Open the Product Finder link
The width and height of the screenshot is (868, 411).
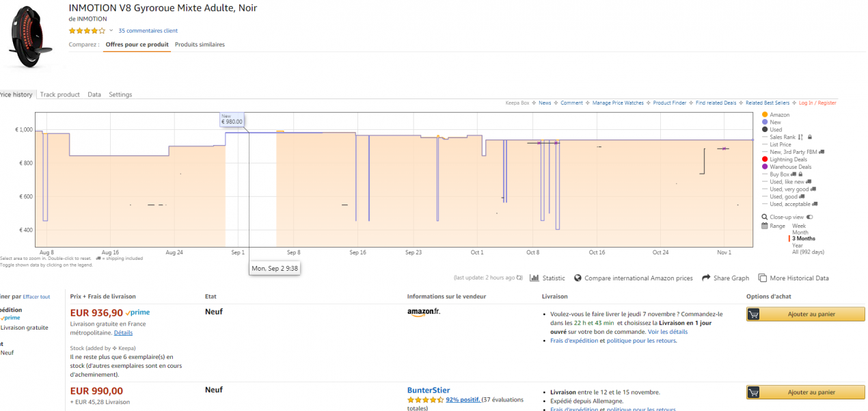(670, 103)
